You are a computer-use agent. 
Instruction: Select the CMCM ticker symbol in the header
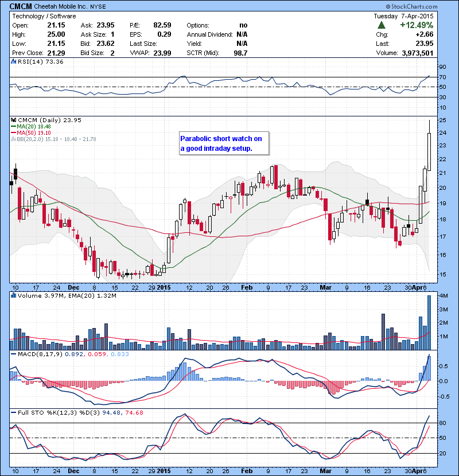tap(21, 6)
